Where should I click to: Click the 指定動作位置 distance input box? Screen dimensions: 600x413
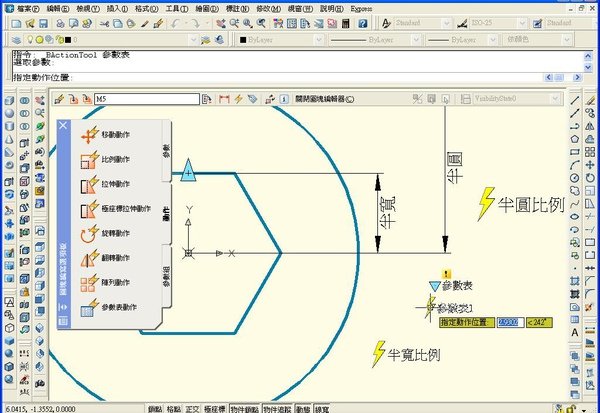tap(510, 322)
